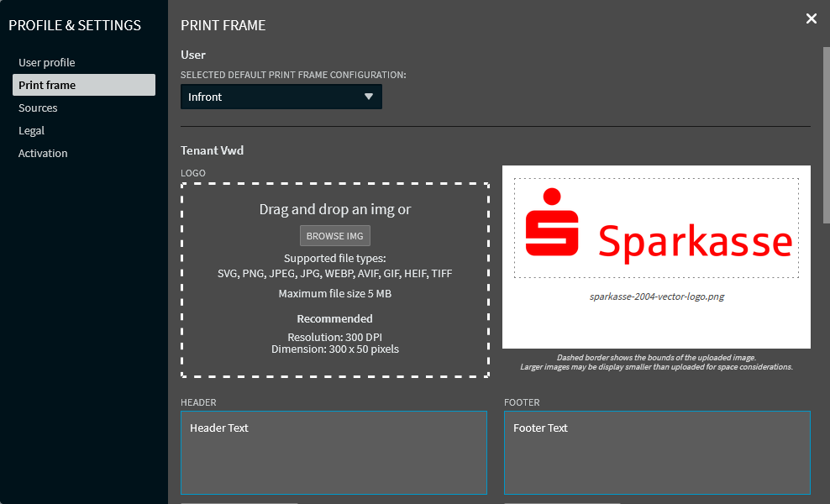Click the Sparkasse wordmark in preview
Screen dimensions: 830x504
pos(695,242)
